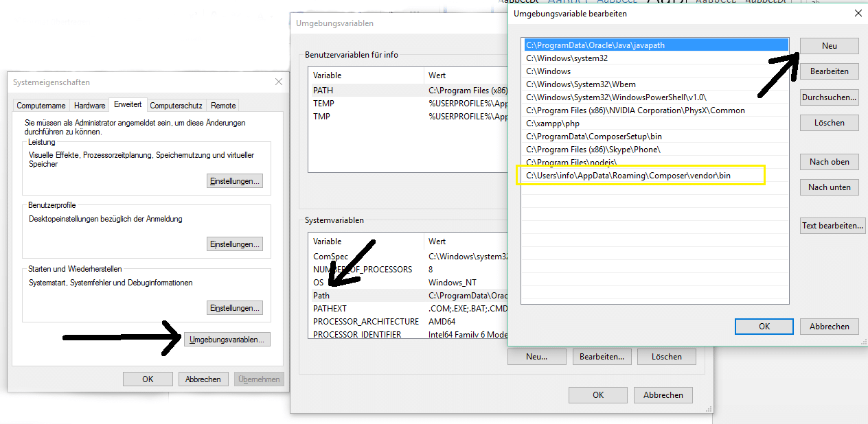Click Text bearbeiten to edit path as text
The height and width of the screenshot is (424, 868).
(x=832, y=225)
